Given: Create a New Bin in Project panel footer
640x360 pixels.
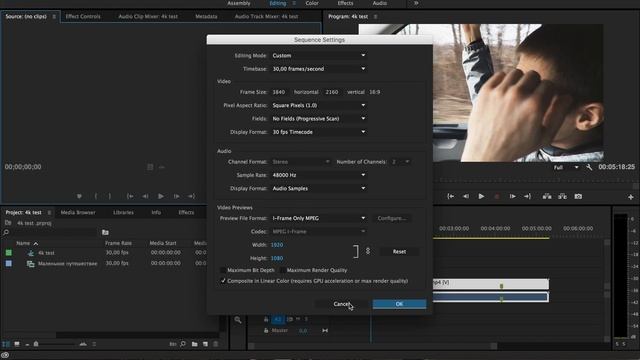Looking at the screenshot, I should pyautogui.click(x=194, y=344).
